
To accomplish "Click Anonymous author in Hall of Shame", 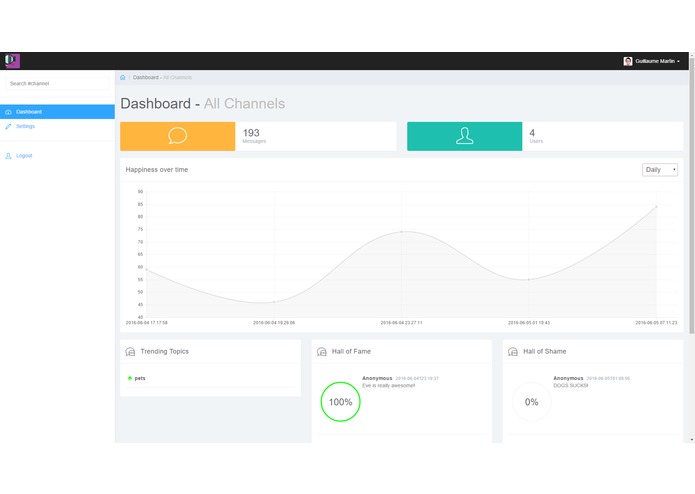I will tap(568, 378).
